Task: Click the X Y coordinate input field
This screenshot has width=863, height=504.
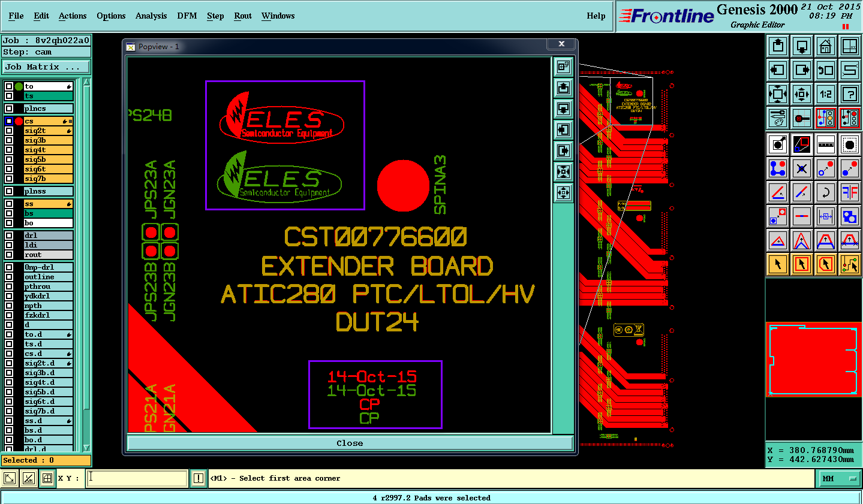Action: click(x=137, y=478)
